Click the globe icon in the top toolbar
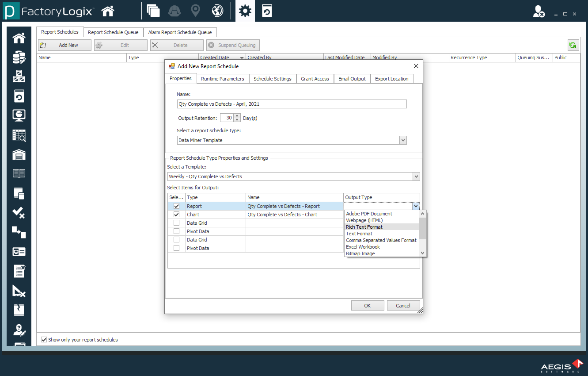Viewport: 588px width, 376px height. 216,11
